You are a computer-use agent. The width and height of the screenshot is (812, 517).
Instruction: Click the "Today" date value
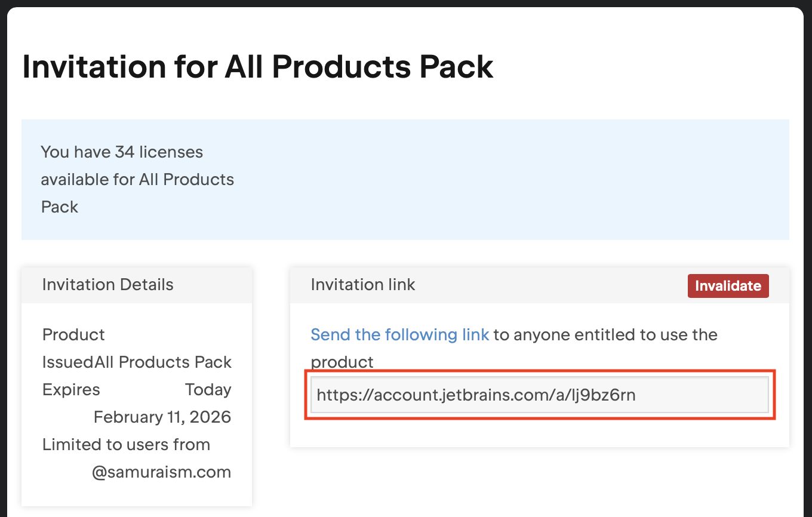pos(208,390)
